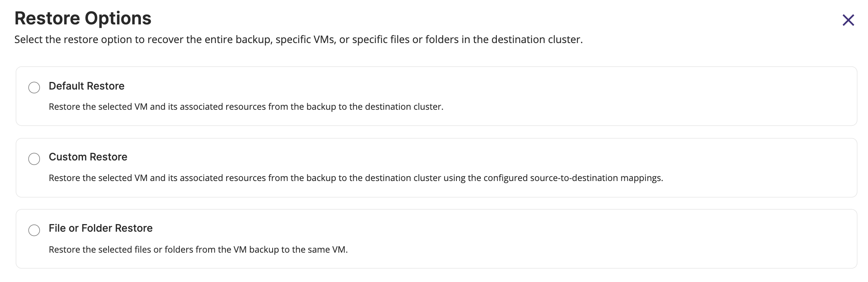Enable the File or Folder Restore radio button
Image resolution: width=868 pixels, height=282 pixels.
[34, 230]
